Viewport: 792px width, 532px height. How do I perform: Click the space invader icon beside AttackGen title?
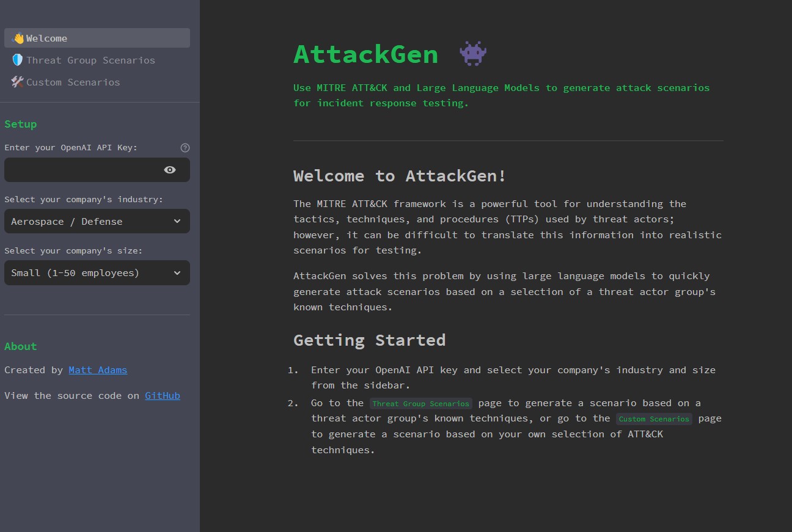[x=473, y=54]
